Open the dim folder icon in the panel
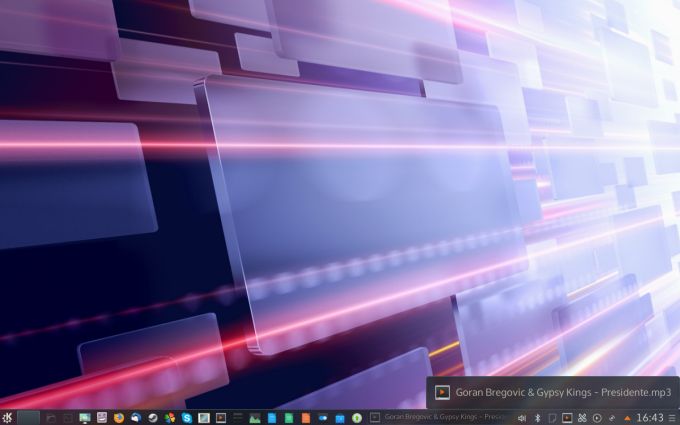The image size is (680, 425). click(x=51, y=418)
